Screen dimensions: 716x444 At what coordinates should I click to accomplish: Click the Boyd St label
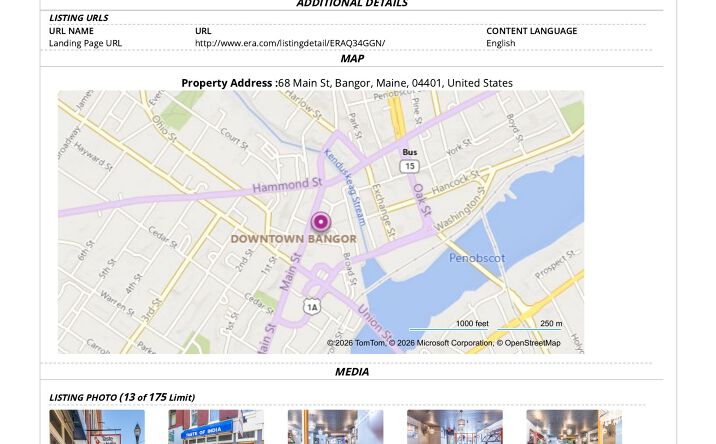point(514,127)
